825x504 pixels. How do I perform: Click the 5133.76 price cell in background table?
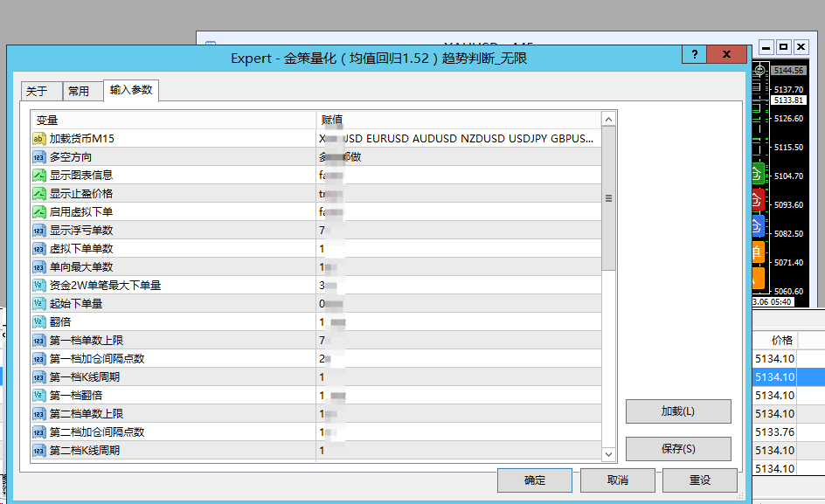point(774,432)
